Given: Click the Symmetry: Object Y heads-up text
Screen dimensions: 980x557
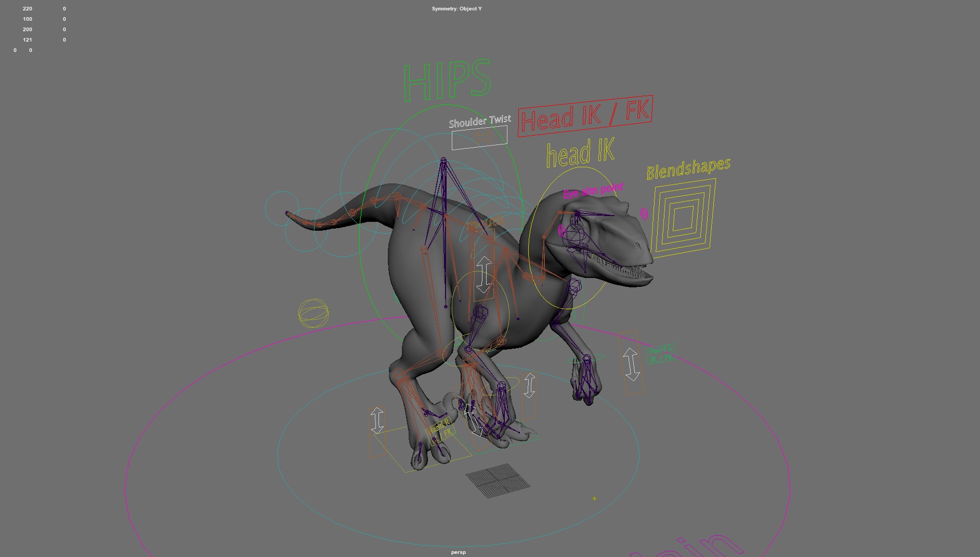Looking at the screenshot, I should click(456, 9).
